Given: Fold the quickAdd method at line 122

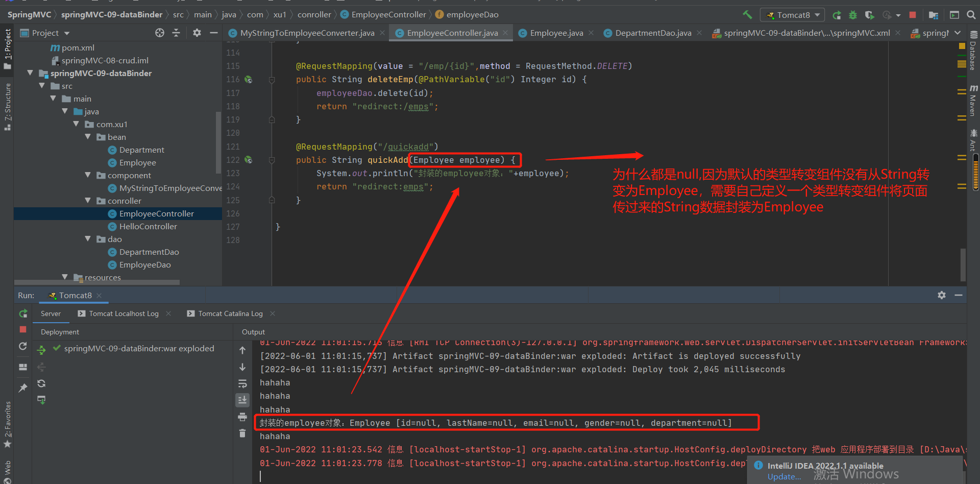Looking at the screenshot, I should [272, 160].
